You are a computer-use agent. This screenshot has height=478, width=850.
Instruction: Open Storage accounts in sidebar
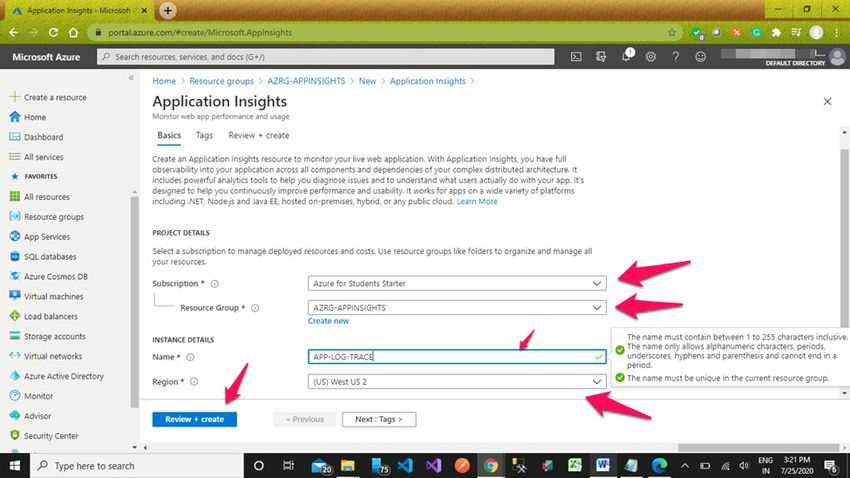(48, 337)
